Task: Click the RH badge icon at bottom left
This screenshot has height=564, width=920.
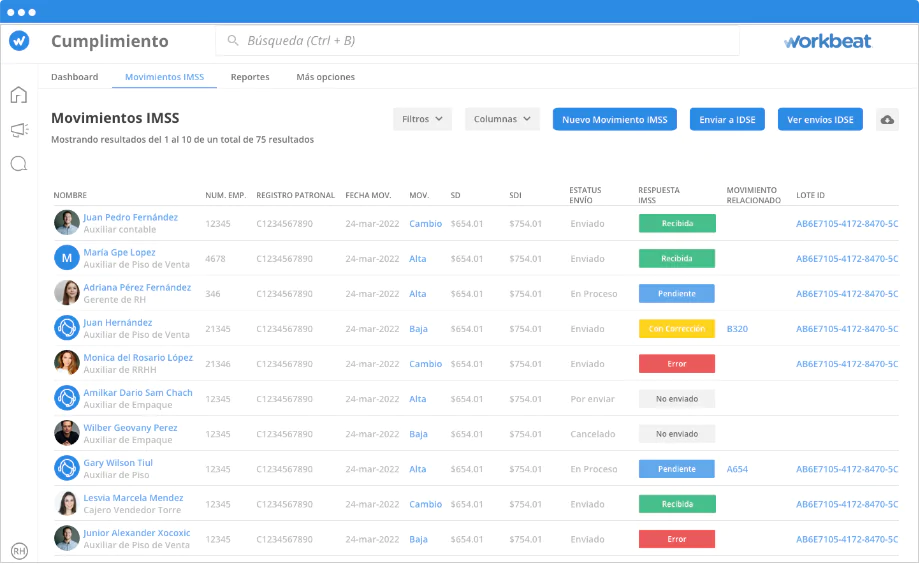Action: point(19,550)
